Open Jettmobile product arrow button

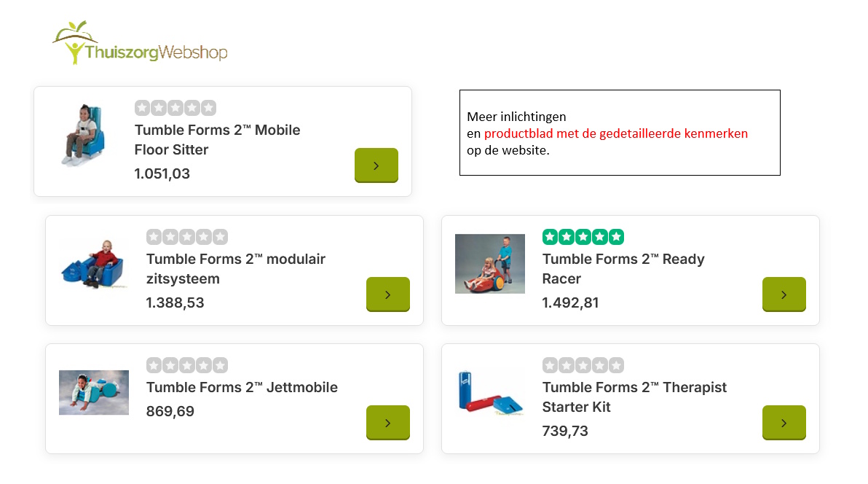tap(387, 423)
